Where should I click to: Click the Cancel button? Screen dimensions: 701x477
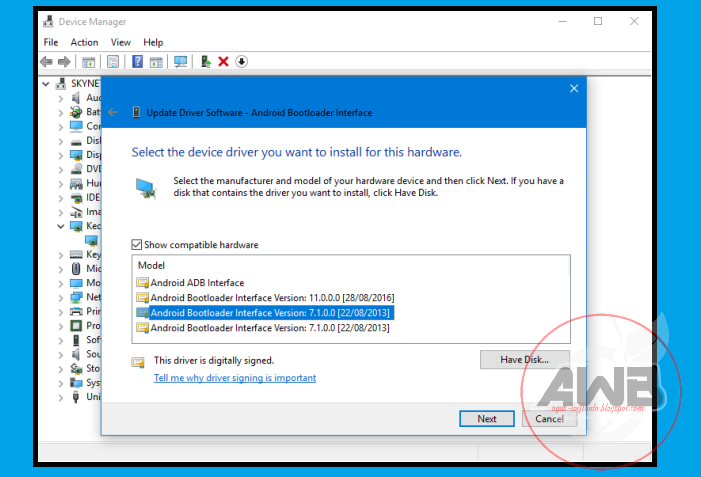coord(549,418)
